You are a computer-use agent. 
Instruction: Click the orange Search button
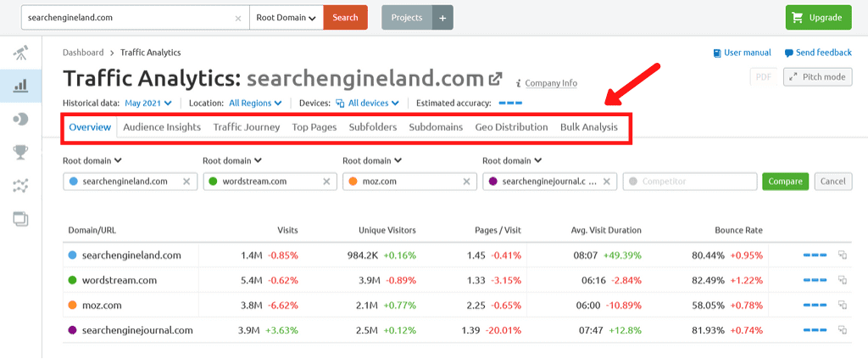click(346, 18)
